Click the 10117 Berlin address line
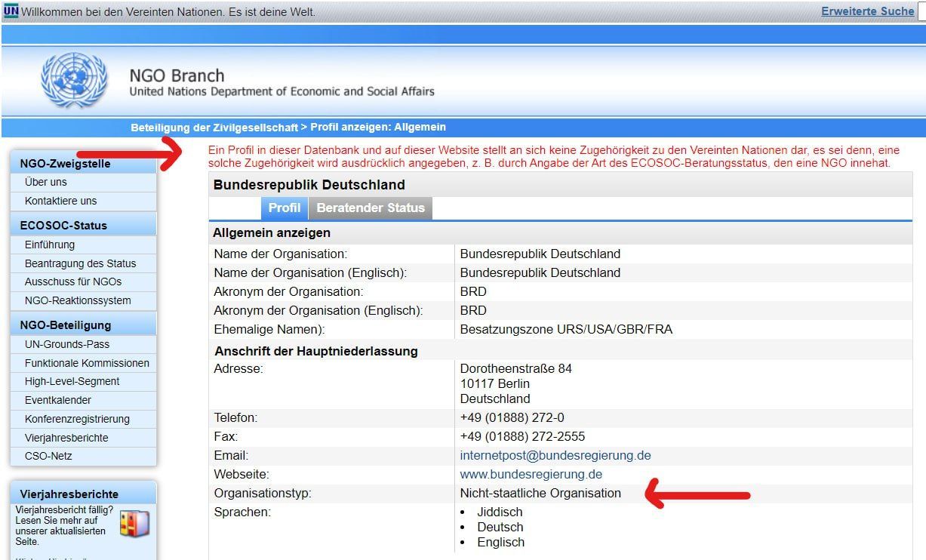 [495, 383]
